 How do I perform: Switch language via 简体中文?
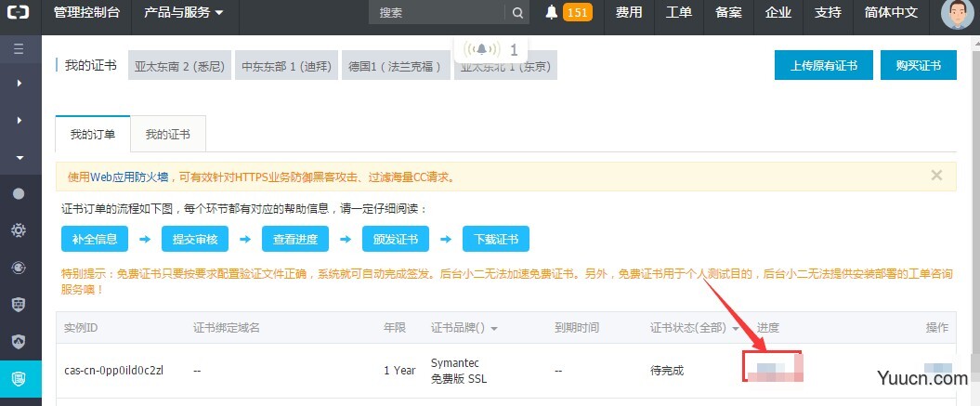coord(891,12)
